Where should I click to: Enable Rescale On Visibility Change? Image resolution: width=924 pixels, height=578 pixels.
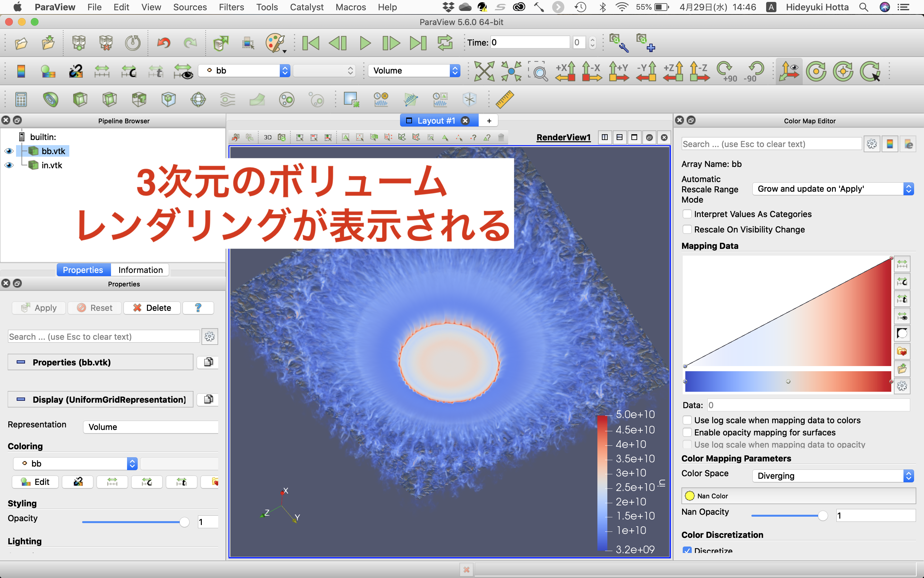click(687, 229)
